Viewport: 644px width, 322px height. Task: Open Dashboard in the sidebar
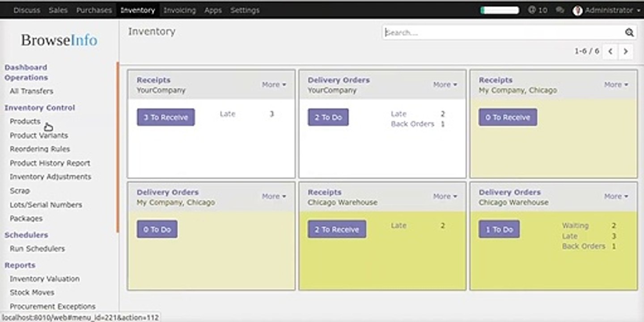[x=25, y=67]
